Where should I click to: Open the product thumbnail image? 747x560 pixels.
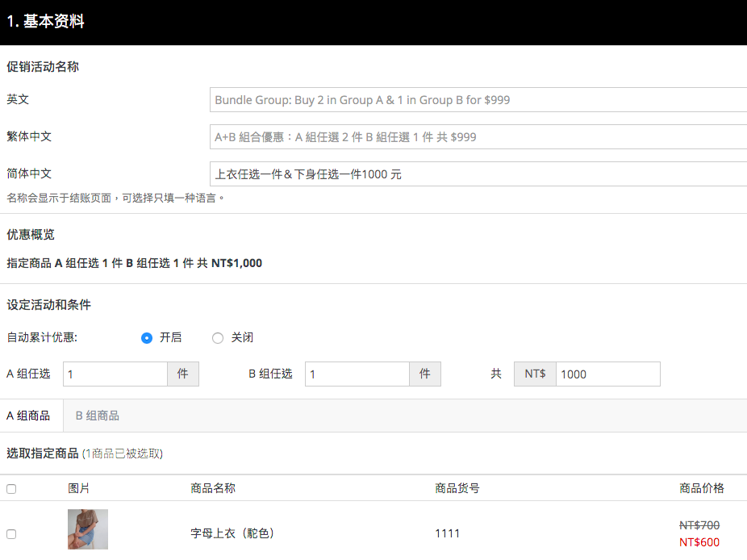point(88,529)
